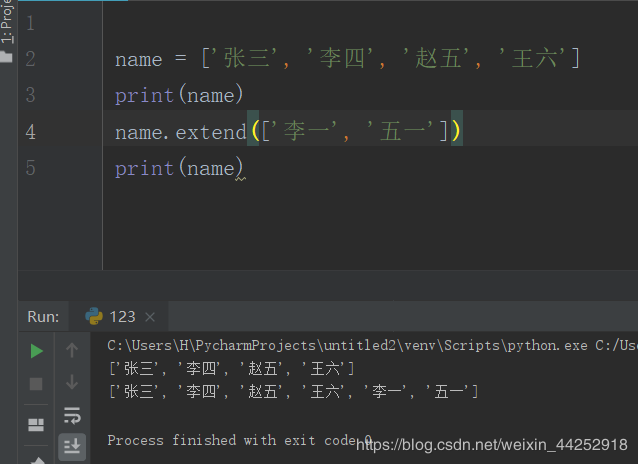Screen dimensions: 638x464
Task: Jump down the stack trace with down arrow
Action: click(x=72, y=382)
